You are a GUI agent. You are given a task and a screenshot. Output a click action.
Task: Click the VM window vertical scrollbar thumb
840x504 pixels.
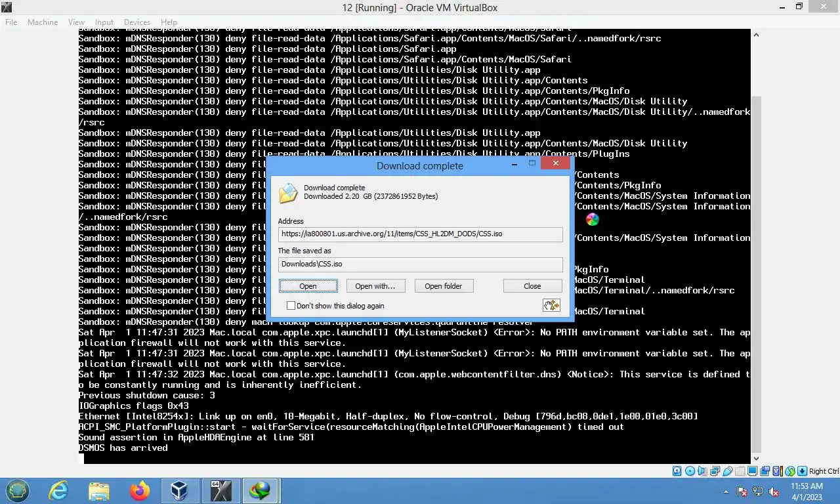756,274
